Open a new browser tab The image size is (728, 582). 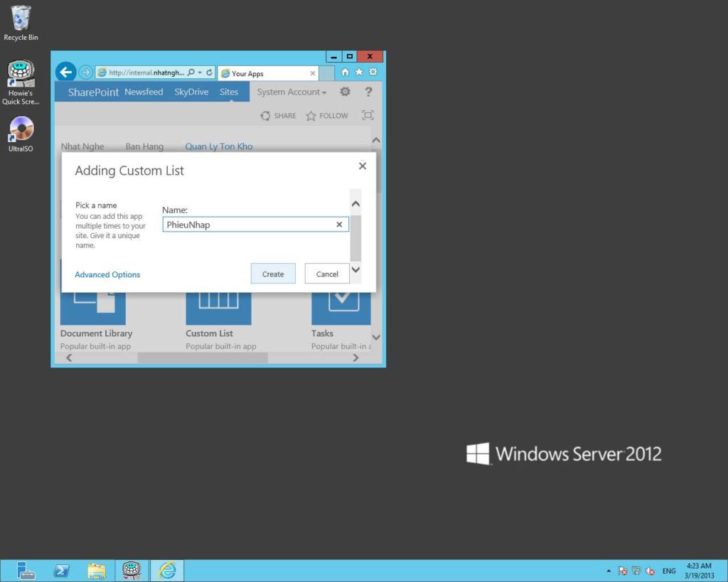[327, 73]
